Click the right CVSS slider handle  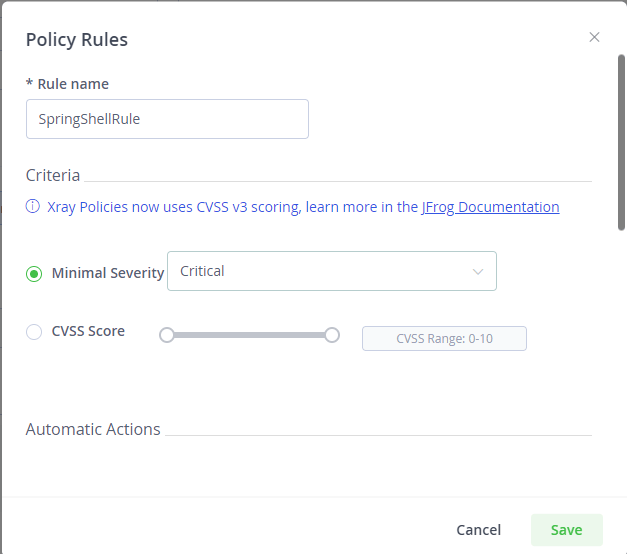(332, 335)
